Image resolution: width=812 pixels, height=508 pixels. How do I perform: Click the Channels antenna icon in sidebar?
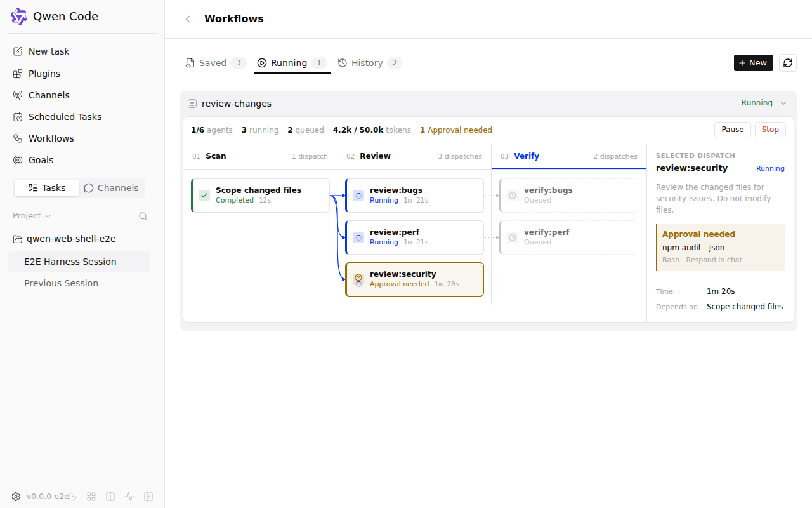[18, 95]
